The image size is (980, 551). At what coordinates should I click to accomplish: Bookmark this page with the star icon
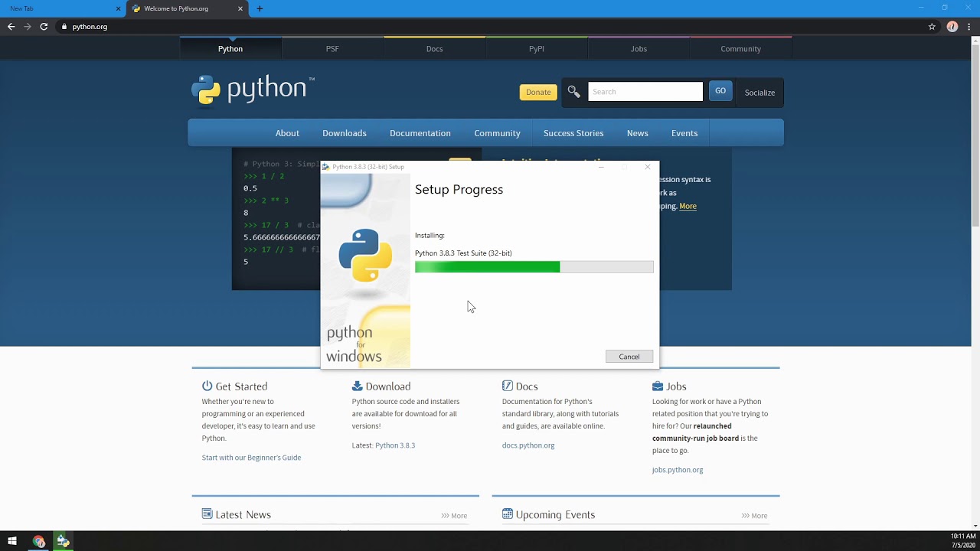click(932, 27)
